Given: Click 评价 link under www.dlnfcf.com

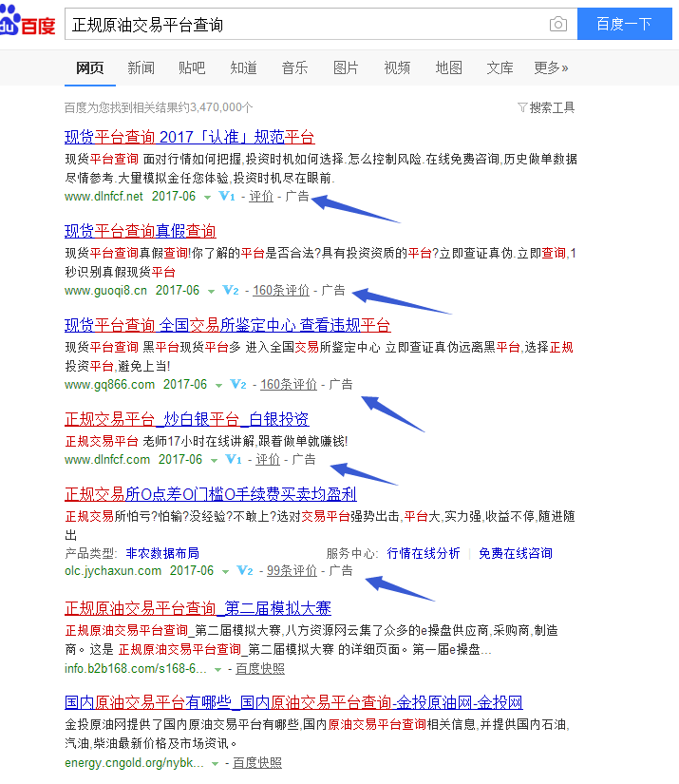Looking at the screenshot, I should click(268, 459).
